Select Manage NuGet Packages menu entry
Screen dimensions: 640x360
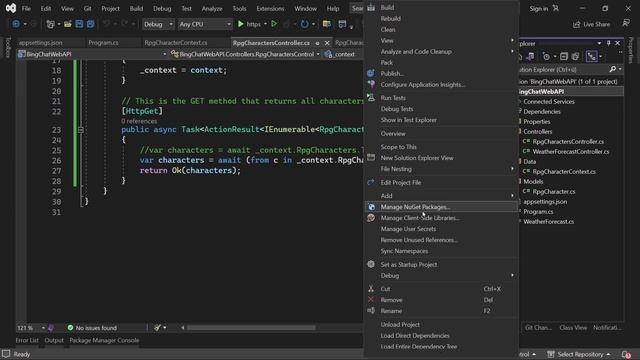(441, 207)
